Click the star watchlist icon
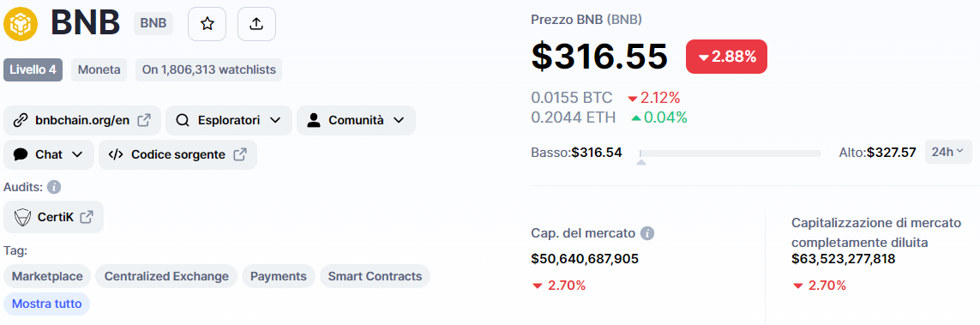980x325 pixels. pyautogui.click(x=207, y=24)
